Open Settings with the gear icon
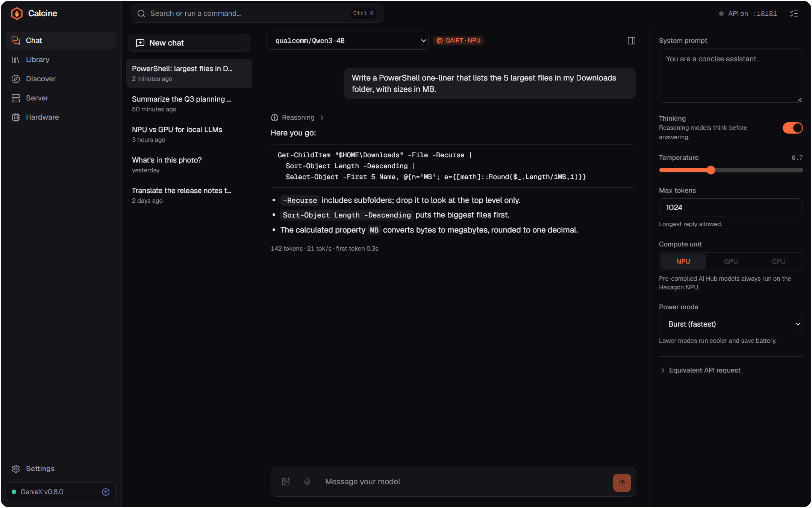This screenshot has width=812, height=508. pyautogui.click(x=16, y=468)
